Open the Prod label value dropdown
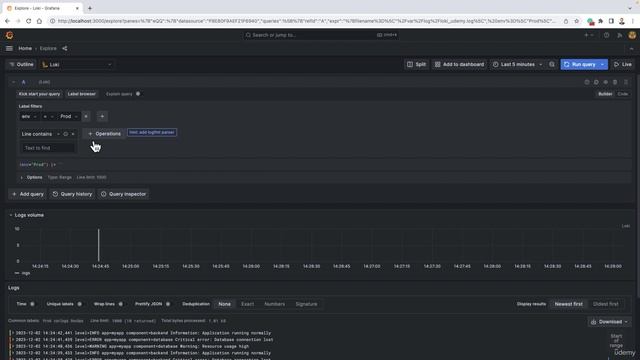 (69, 116)
